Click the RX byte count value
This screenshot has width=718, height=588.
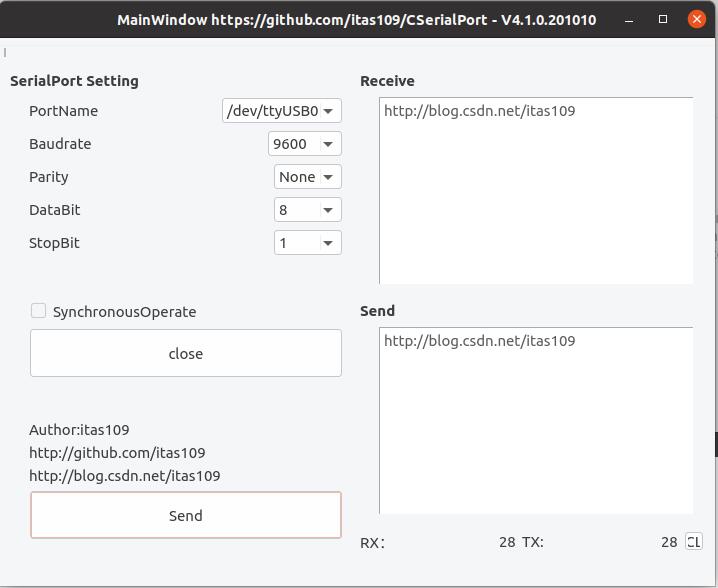[x=507, y=542]
